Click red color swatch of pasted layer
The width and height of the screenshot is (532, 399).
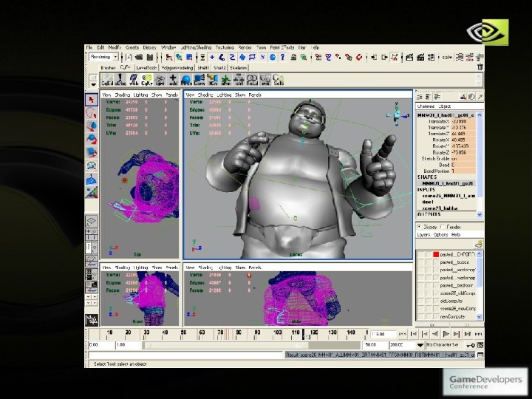(x=436, y=254)
